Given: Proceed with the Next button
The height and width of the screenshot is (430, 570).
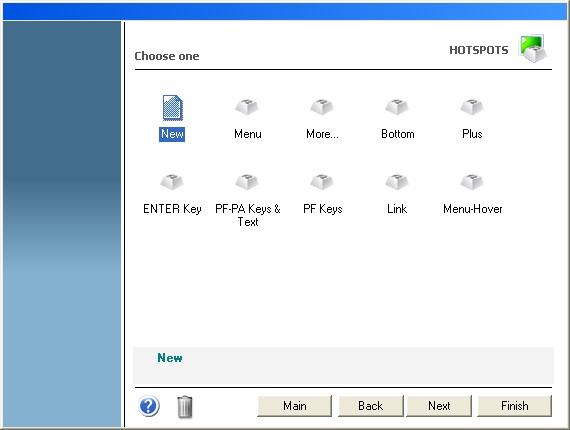Looking at the screenshot, I should (x=439, y=406).
